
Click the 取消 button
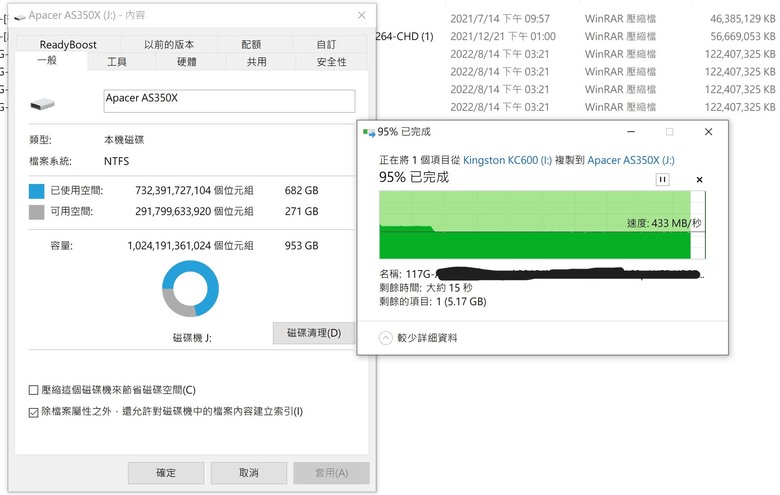(249, 473)
